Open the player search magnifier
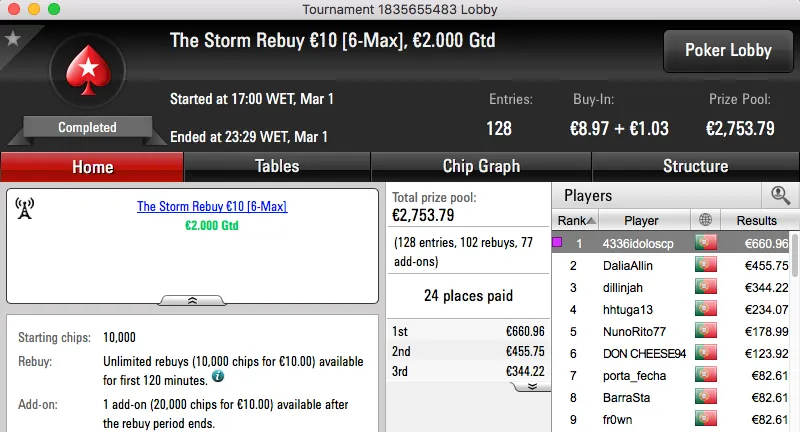 click(780, 196)
